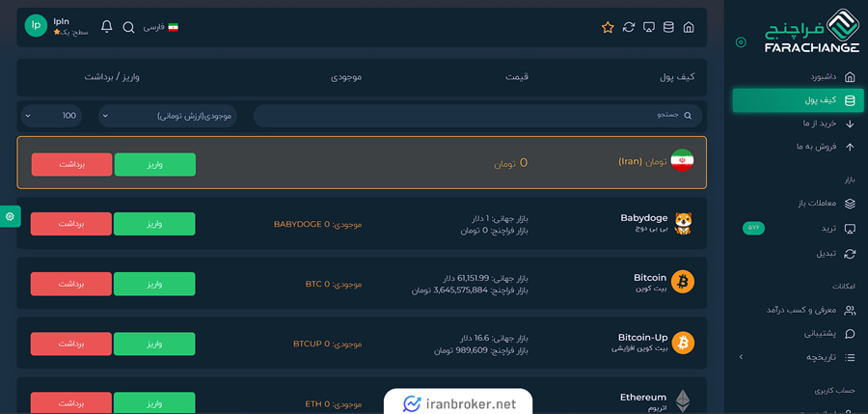Click واریز deposit for Ethereum
868x414 pixels.
[x=154, y=402]
